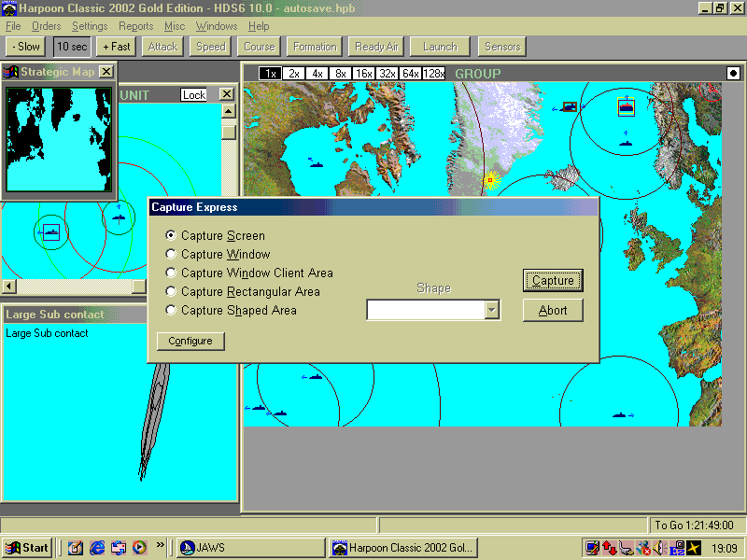Open the Windows Start menu
Viewport: 747px width, 560px height.
click(x=27, y=548)
